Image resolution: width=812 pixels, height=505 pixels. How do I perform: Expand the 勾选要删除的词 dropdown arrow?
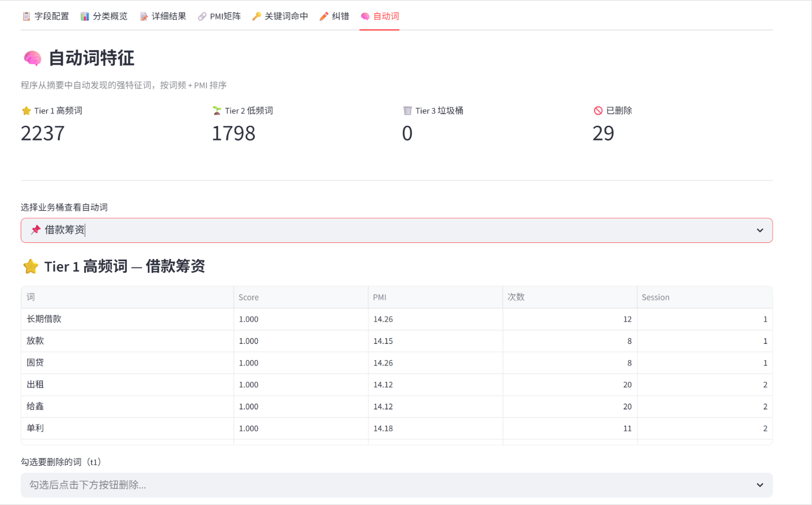coord(760,485)
